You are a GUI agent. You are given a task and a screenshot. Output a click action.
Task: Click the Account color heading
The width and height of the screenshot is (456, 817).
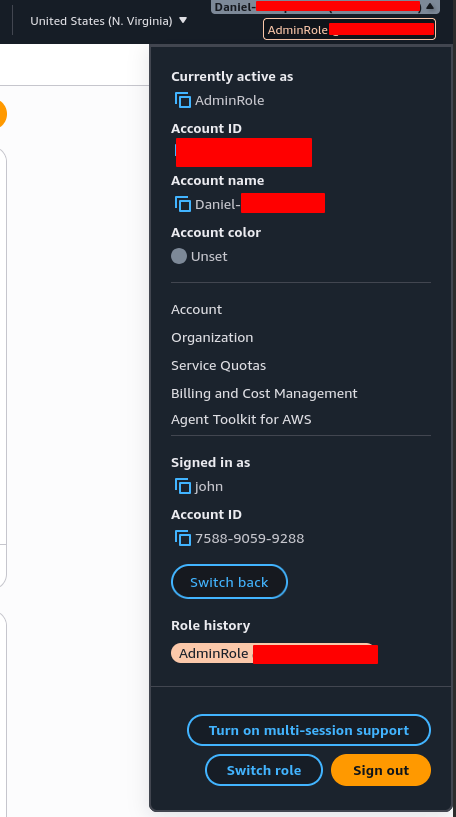click(216, 232)
